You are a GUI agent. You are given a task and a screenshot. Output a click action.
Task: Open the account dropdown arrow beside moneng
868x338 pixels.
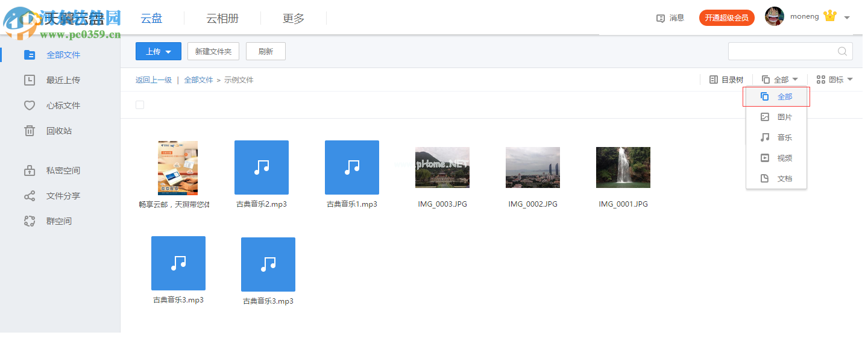(x=847, y=17)
